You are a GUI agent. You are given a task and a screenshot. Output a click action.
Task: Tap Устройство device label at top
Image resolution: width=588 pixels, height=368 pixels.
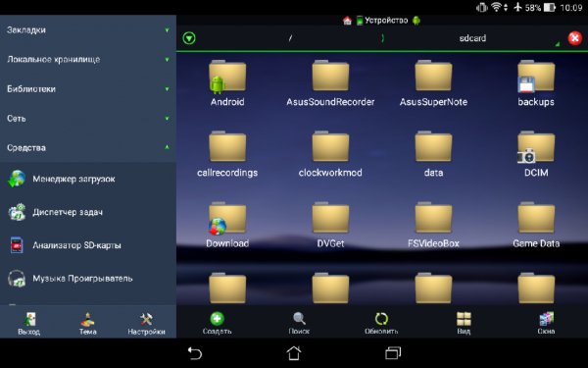pyautogui.click(x=386, y=21)
